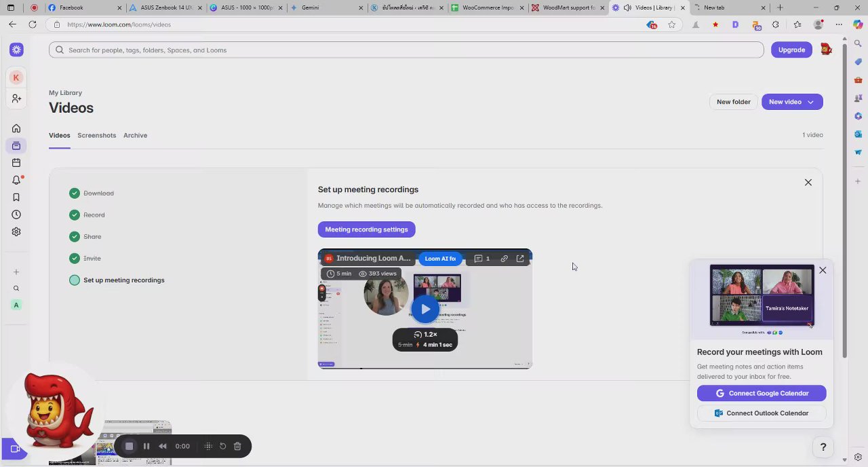Add this page to favorites star

pos(671,24)
